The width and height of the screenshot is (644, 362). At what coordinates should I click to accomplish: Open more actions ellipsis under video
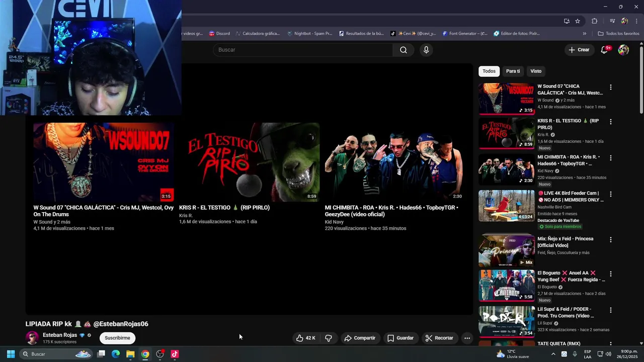pyautogui.click(x=467, y=338)
